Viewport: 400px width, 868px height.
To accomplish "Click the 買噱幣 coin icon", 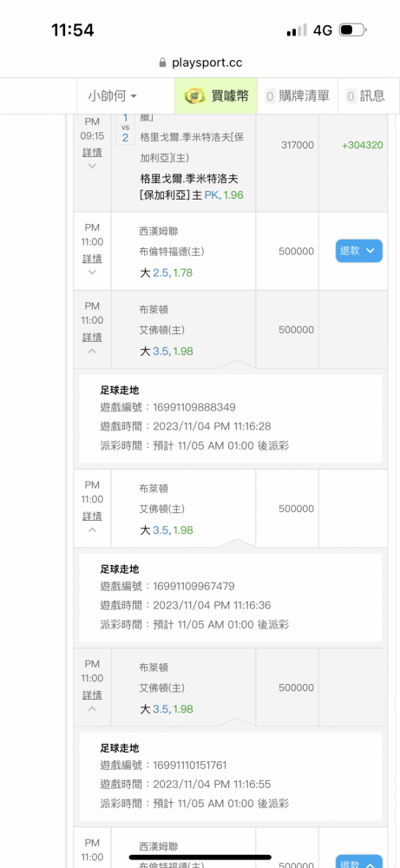I will click(194, 95).
